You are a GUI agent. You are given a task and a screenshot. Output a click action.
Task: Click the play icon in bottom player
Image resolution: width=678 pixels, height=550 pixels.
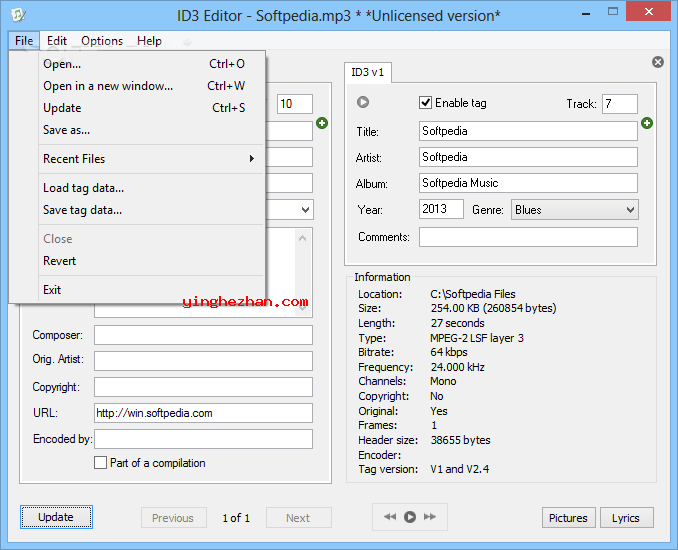click(410, 517)
